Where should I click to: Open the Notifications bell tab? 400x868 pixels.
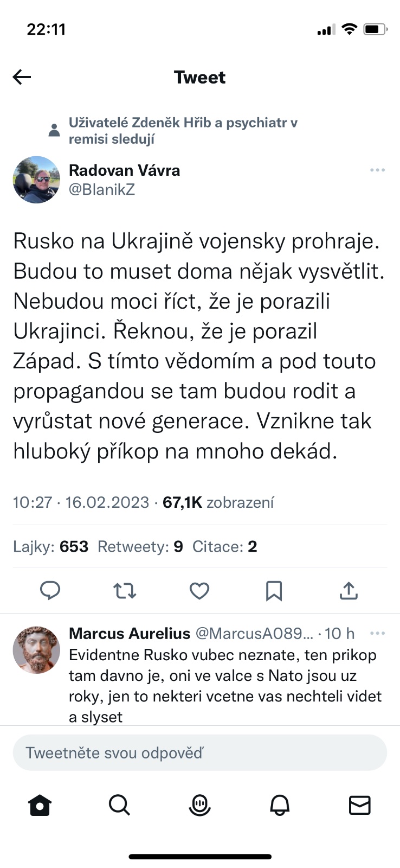click(x=280, y=805)
